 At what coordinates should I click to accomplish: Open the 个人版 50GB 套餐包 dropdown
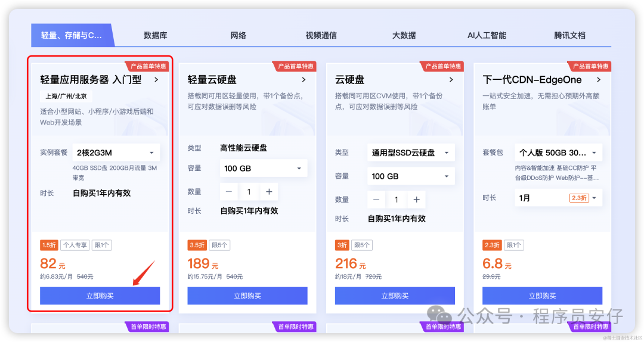pyautogui.click(x=558, y=153)
